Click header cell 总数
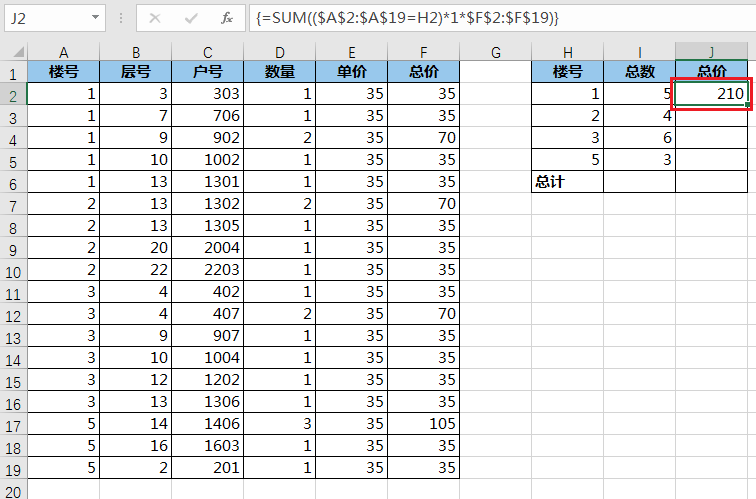The image size is (756, 499). [639, 72]
